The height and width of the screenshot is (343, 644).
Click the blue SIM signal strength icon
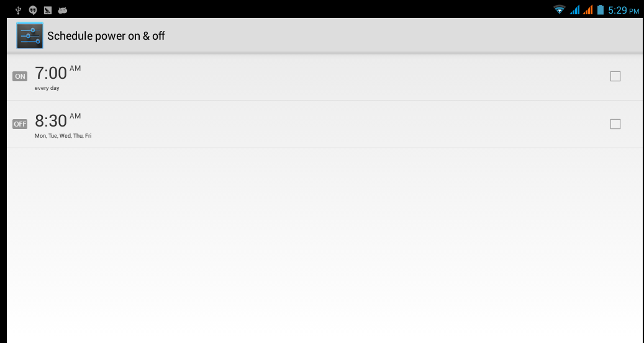(x=574, y=9)
